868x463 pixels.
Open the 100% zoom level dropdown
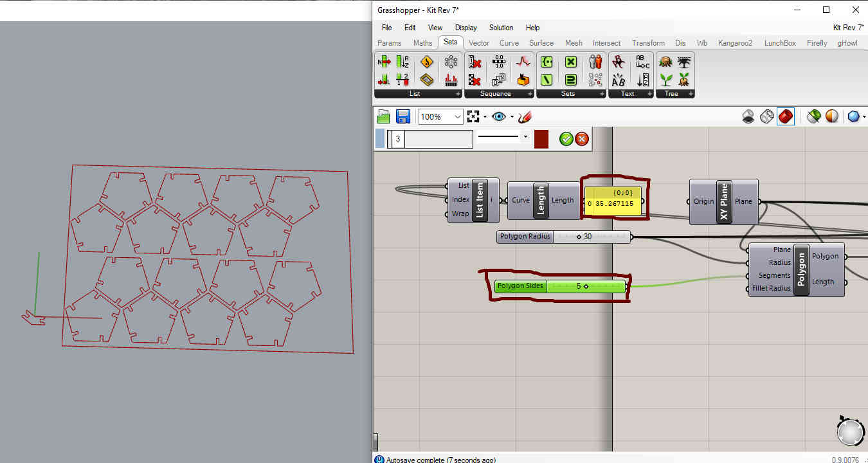tap(458, 116)
